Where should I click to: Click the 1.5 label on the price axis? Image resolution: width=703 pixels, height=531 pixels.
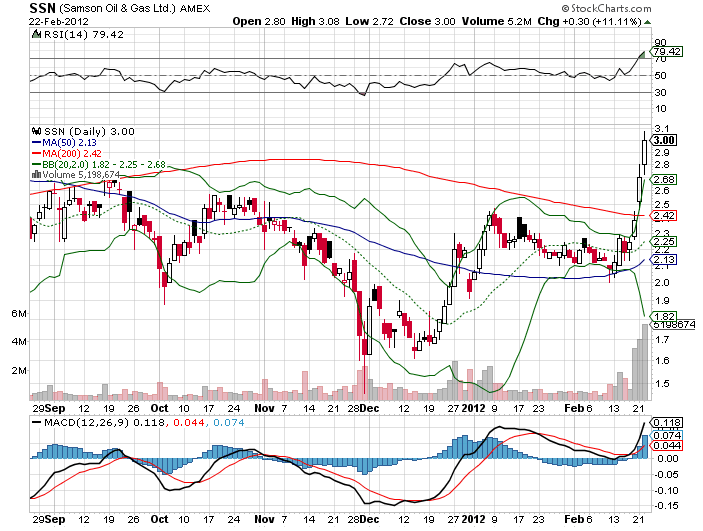[662, 383]
